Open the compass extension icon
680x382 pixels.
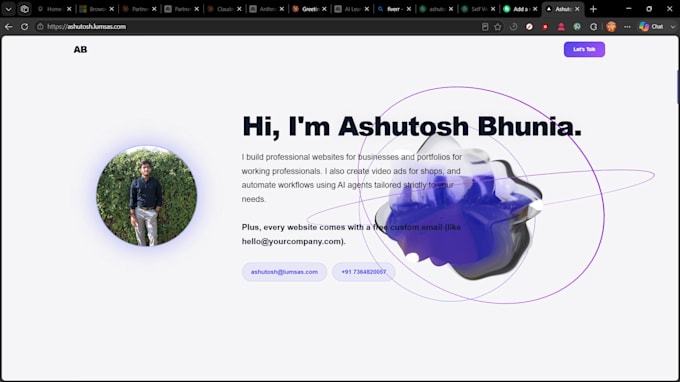click(x=529, y=26)
